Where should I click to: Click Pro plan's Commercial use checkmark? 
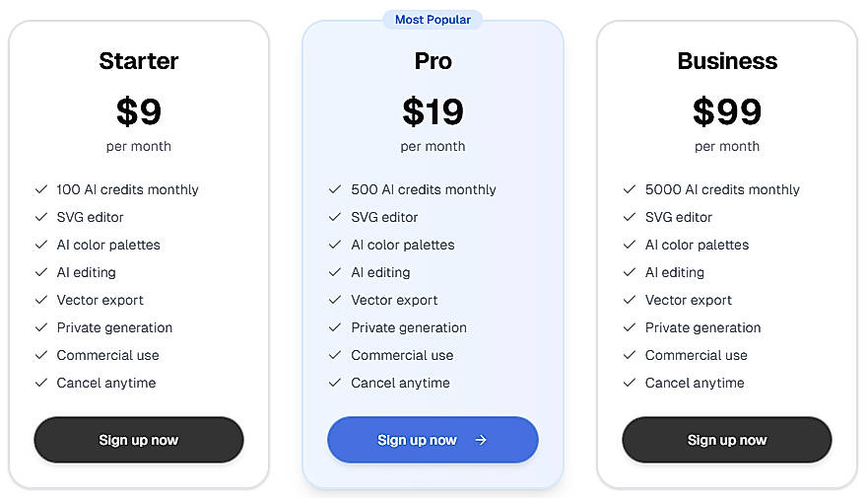tap(335, 355)
